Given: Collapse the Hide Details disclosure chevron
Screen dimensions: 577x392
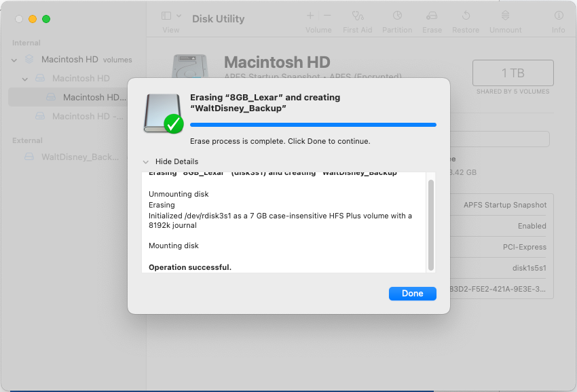Looking at the screenshot, I should point(146,162).
